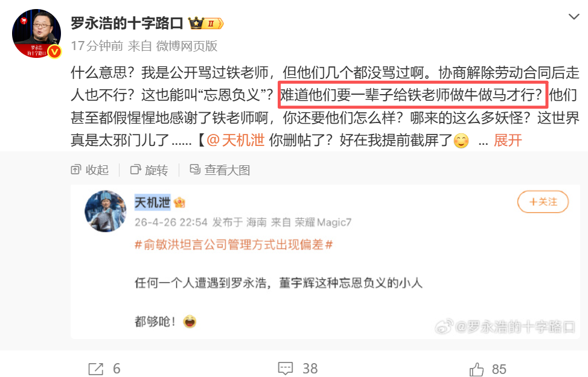Screen dimensions: 588x377
Task: Click the 罗永浩的十字路口 profile avatar
Action: point(36,33)
